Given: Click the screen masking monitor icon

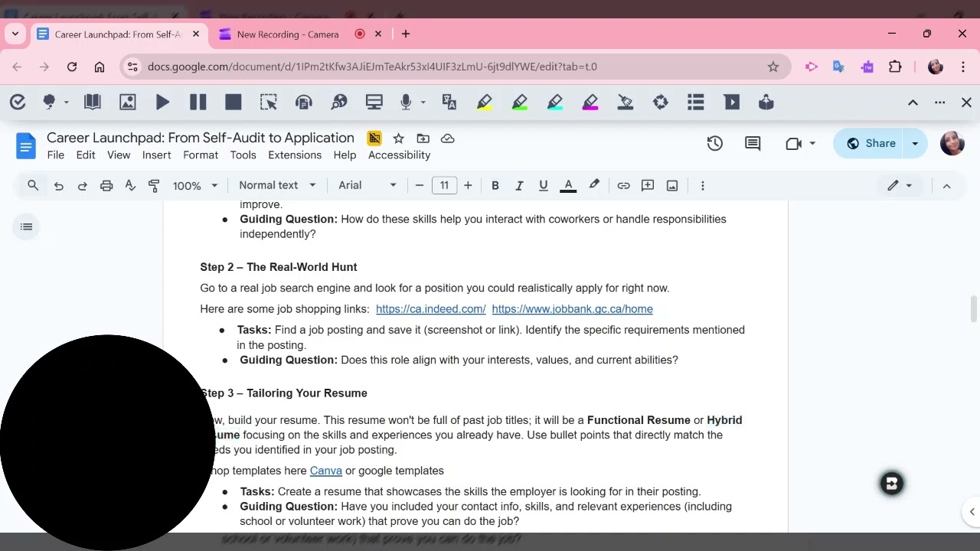Looking at the screenshot, I should 374,102.
